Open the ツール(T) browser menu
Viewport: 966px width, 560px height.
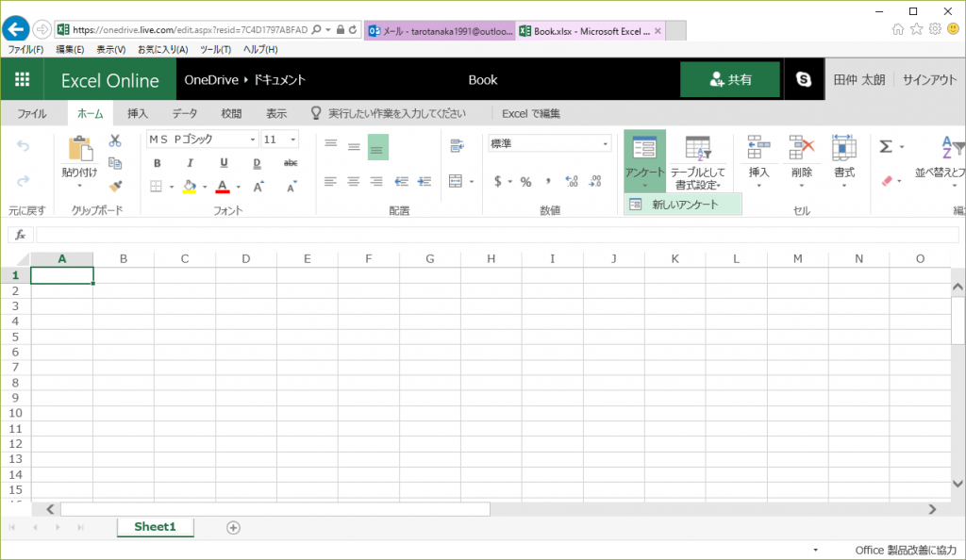[216, 49]
